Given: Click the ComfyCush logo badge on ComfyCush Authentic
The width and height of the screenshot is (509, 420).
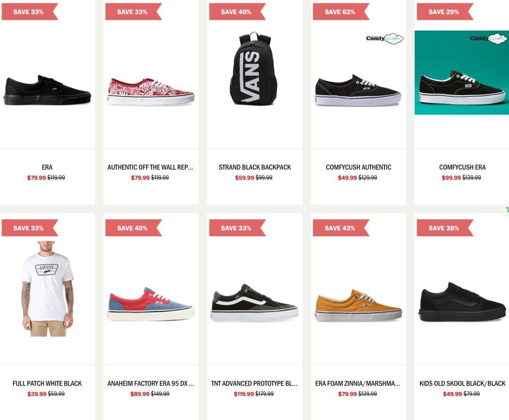Looking at the screenshot, I should click(385, 39).
